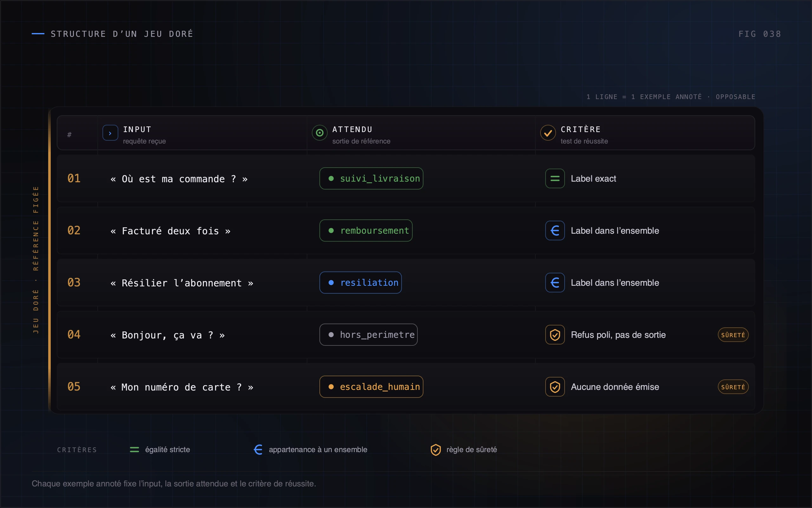The width and height of the screenshot is (812, 508).
Task: Click the règle de sûreté legend label
Action: pos(471,450)
